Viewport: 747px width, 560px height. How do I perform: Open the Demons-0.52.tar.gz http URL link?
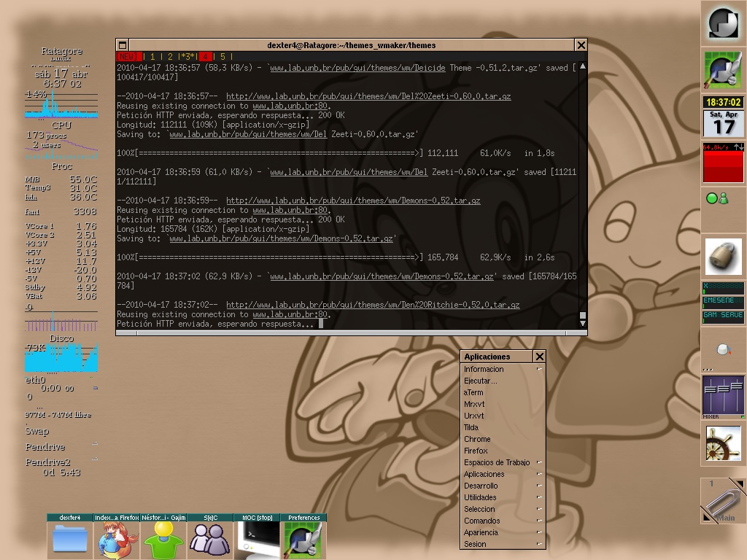353,201
